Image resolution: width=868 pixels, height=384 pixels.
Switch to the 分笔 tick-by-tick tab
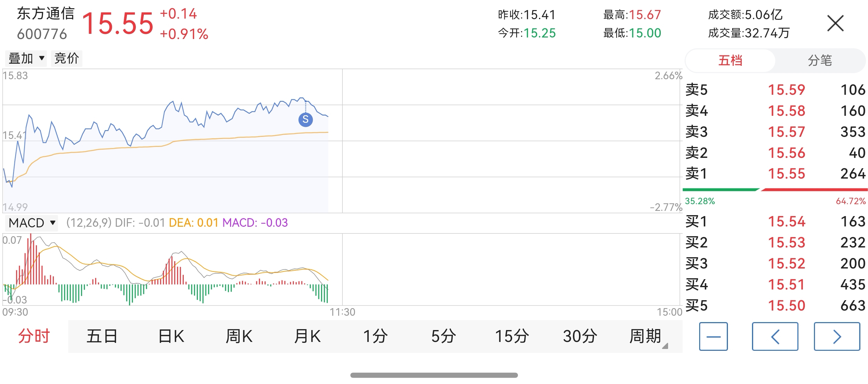[x=819, y=61]
